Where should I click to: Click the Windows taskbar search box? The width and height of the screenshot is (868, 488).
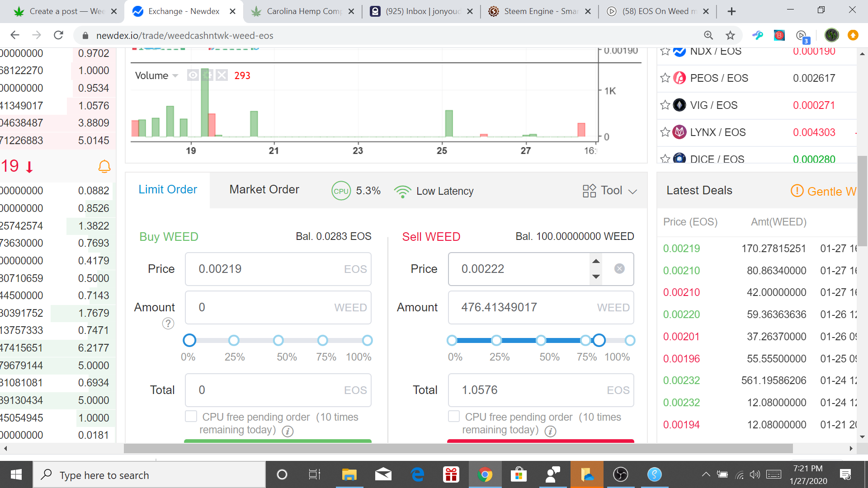coord(149,474)
